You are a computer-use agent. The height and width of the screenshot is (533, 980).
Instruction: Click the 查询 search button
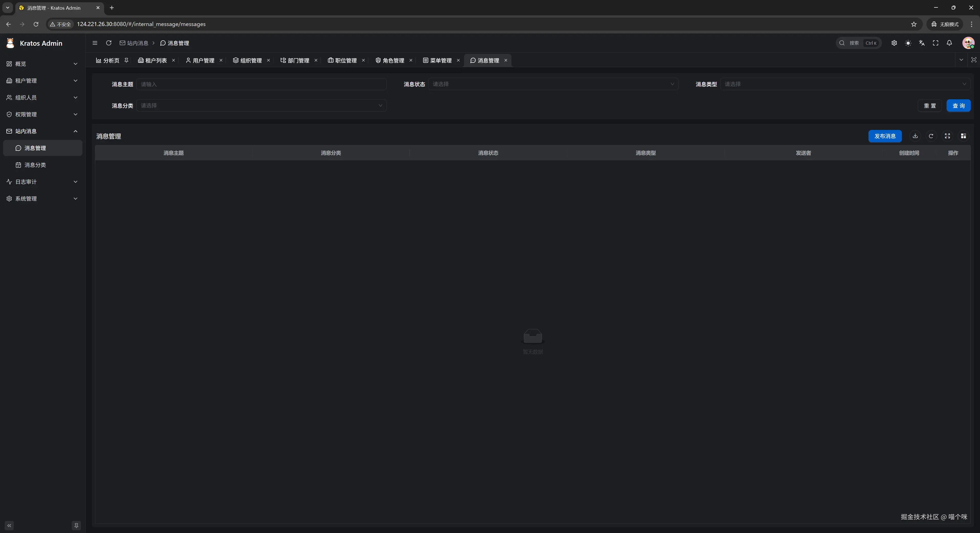(958, 106)
